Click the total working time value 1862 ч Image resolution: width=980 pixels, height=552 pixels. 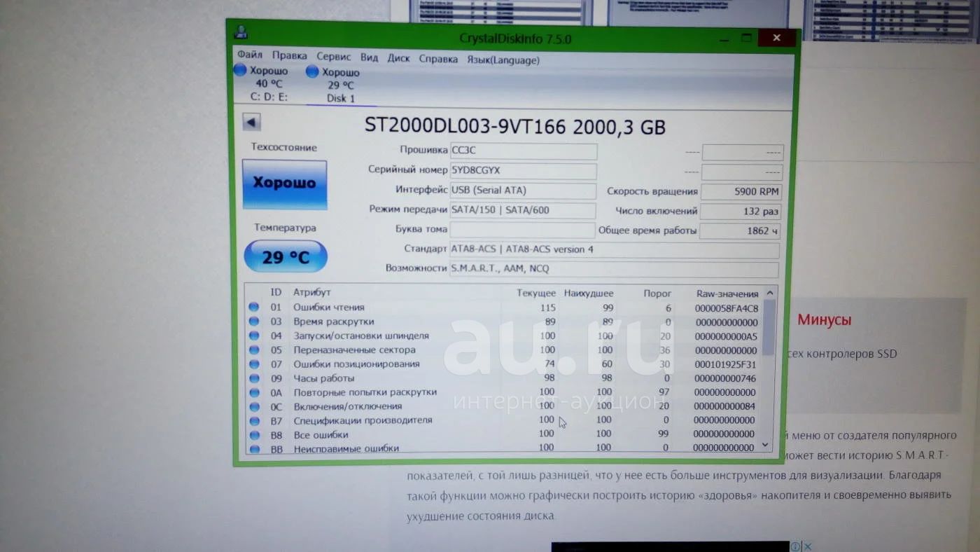tap(740, 231)
